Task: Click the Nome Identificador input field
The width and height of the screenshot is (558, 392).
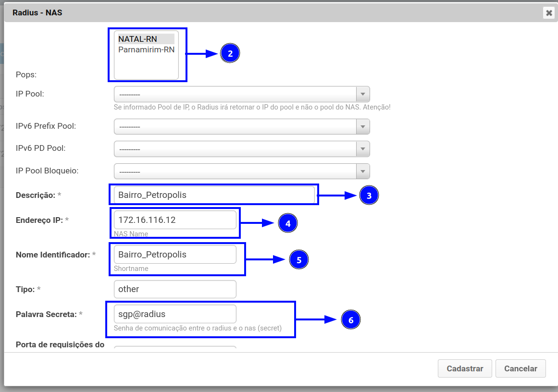Action: click(175, 255)
